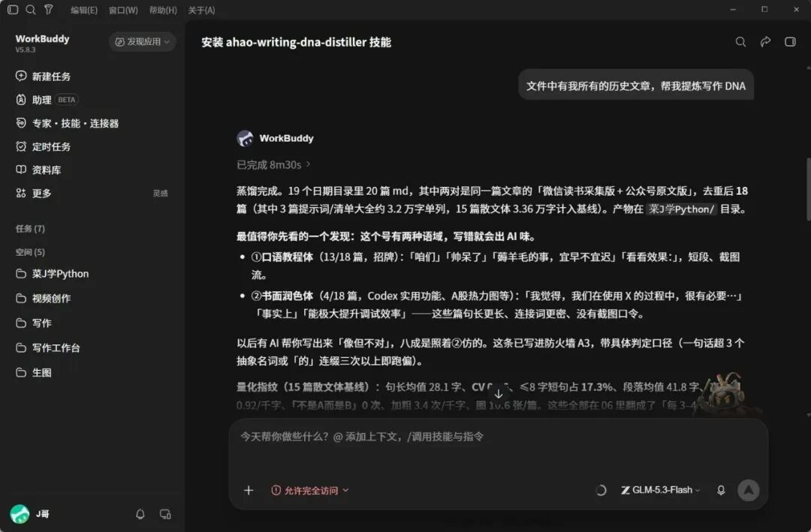Open 资料库 library
The height and width of the screenshot is (532, 811).
point(38,170)
